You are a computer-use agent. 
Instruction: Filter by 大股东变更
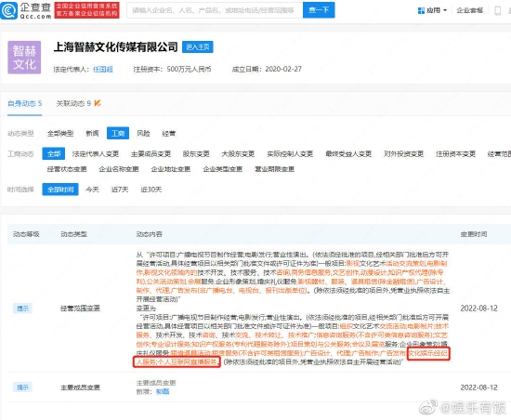238,154
